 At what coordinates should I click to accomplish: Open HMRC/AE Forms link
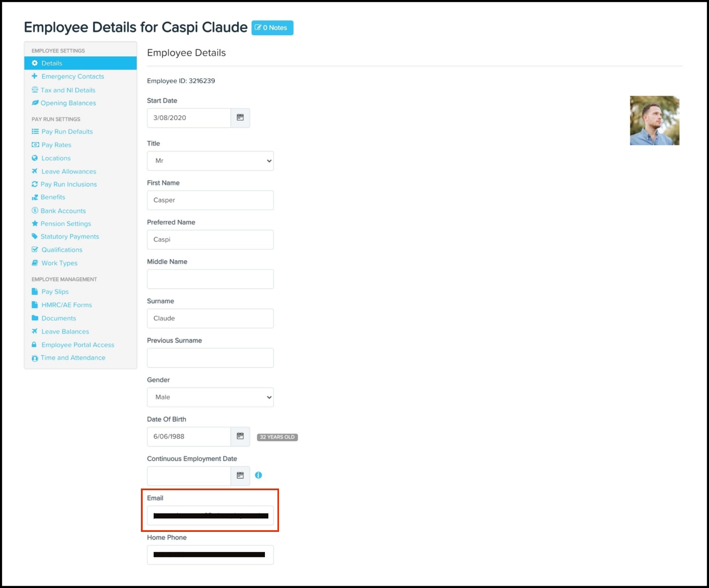point(66,305)
